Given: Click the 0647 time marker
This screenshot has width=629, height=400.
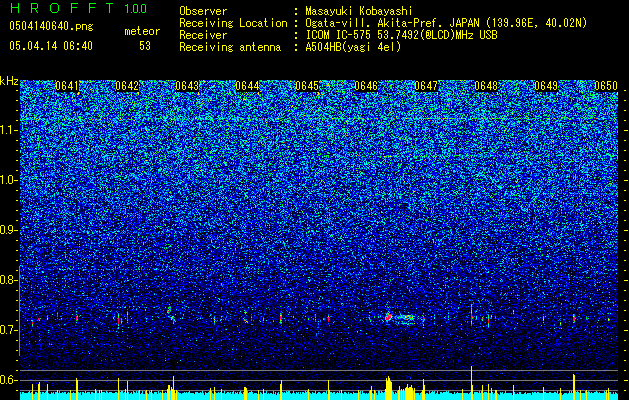Looking at the screenshot, I should pos(426,86).
